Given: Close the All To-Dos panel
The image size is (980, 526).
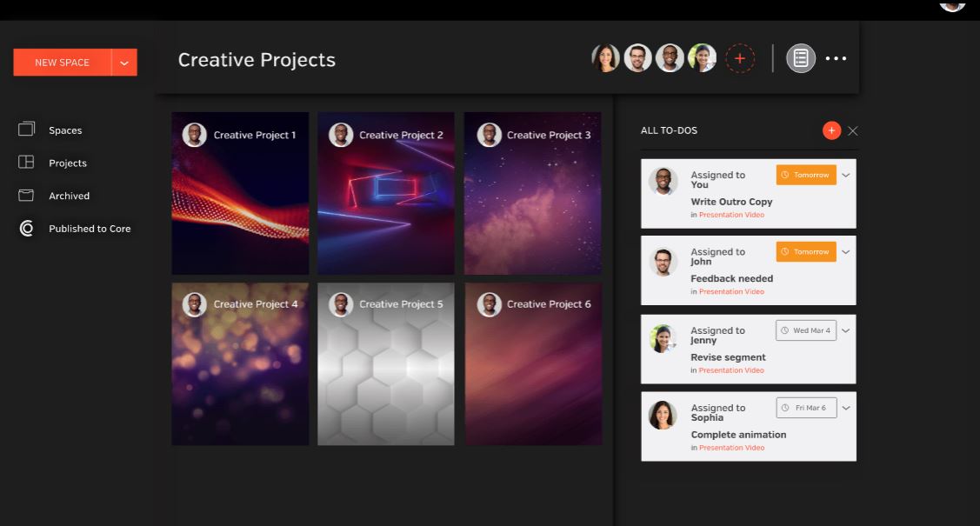Looking at the screenshot, I should 852,130.
